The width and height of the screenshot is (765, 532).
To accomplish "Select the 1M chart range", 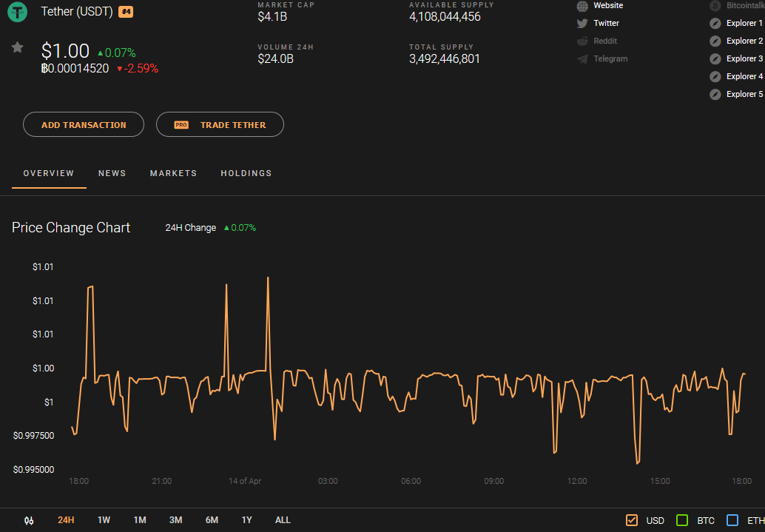I will tap(140, 520).
